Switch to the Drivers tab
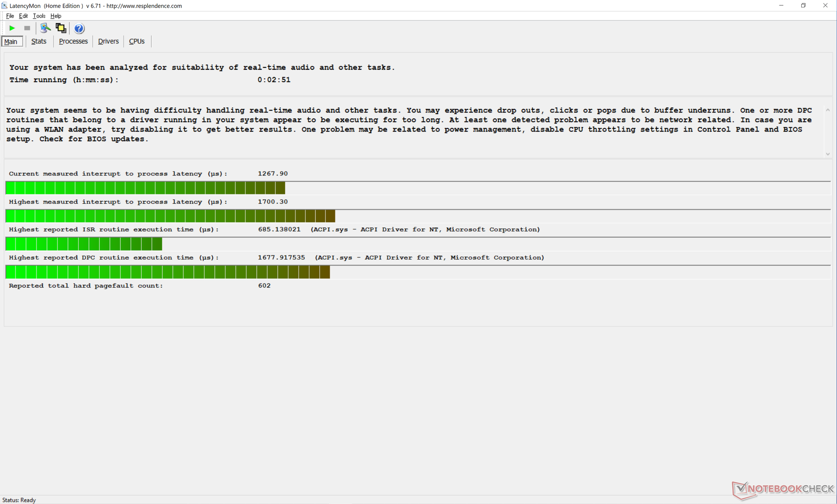This screenshot has height=504, width=837. tap(108, 41)
